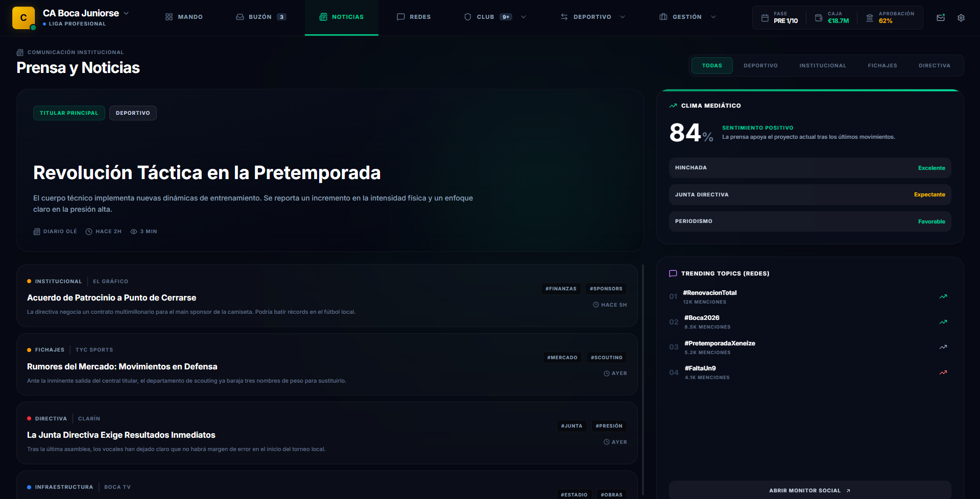The width and height of the screenshot is (980, 499).
Task: Filter news by Directiva category
Action: [x=935, y=66]
